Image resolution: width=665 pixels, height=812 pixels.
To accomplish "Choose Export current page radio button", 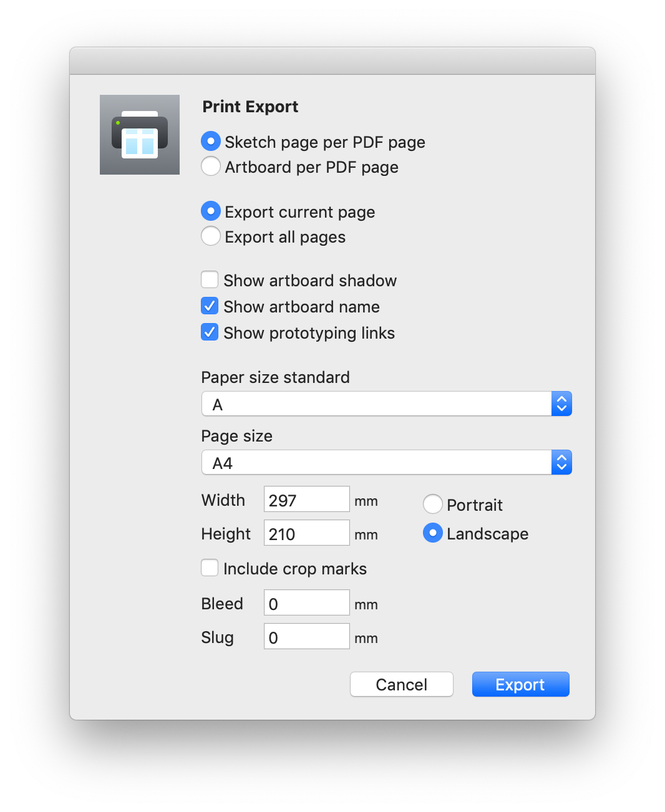I will tap(211, 211).
